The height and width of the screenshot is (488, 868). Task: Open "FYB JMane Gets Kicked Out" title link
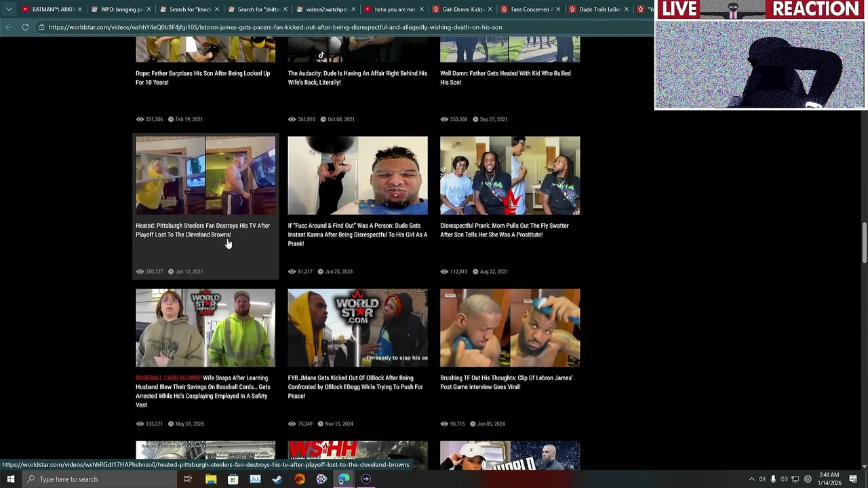[x=355, y=387]
